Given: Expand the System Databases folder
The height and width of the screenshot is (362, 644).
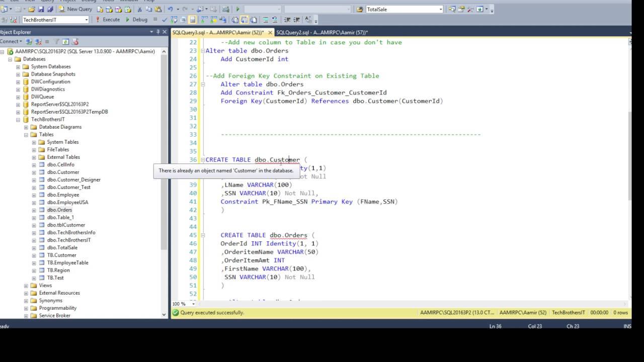Looking at the screenshot, I should [x=18, y=67].
